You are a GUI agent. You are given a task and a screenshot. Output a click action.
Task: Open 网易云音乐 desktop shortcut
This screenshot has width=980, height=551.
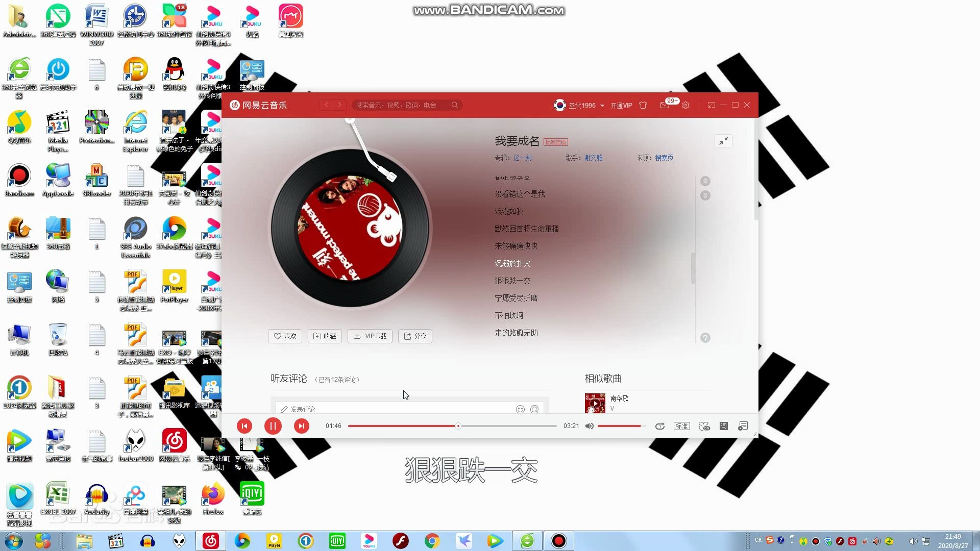tap(175, 445)
